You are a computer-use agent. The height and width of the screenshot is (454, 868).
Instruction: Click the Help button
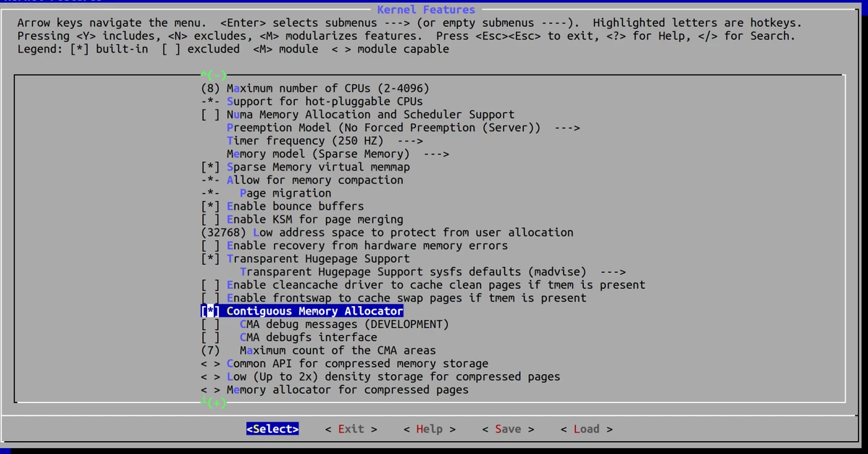pyautogui.click(x=430, y=429)
